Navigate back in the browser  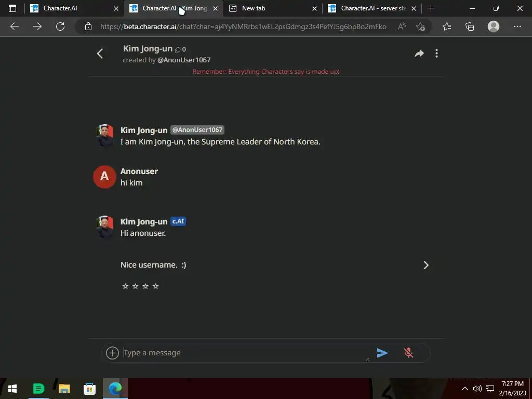(14, 26)
